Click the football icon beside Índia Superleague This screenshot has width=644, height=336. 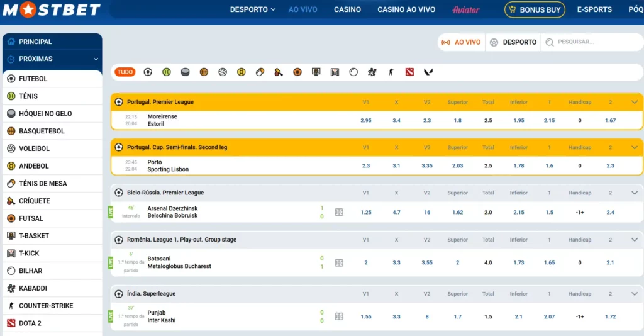tap(119, 294)
